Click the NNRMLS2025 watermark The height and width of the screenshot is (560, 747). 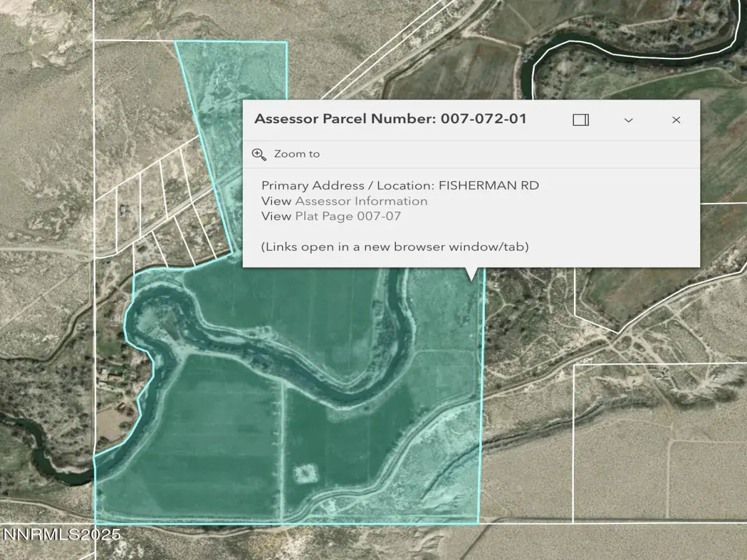tap(61, 534)
